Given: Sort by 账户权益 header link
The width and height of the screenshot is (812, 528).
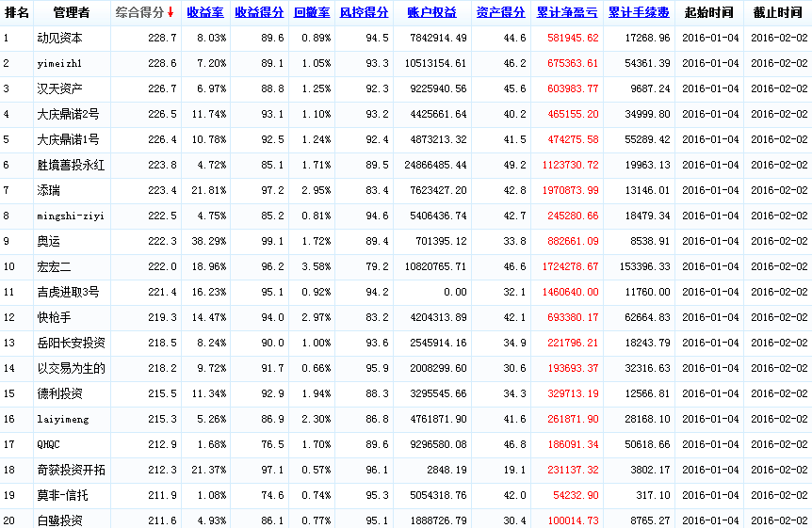Looking at the screenshot, I should (431, 12).
